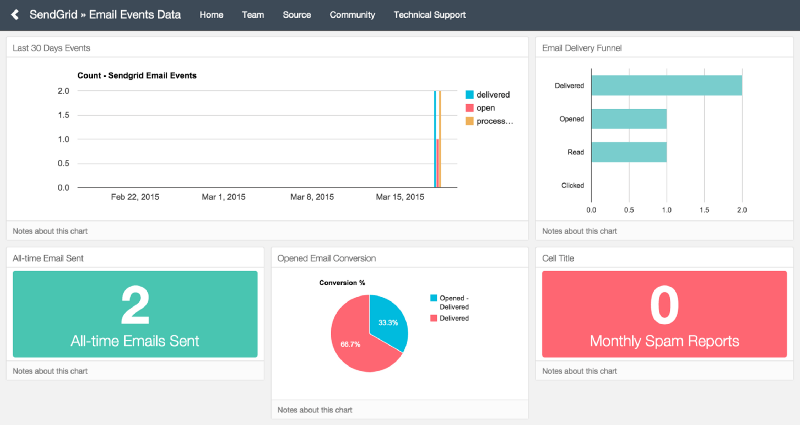Click the Monthly Spam Reports tile
The image size is (800, 425).
coord(664,314)
